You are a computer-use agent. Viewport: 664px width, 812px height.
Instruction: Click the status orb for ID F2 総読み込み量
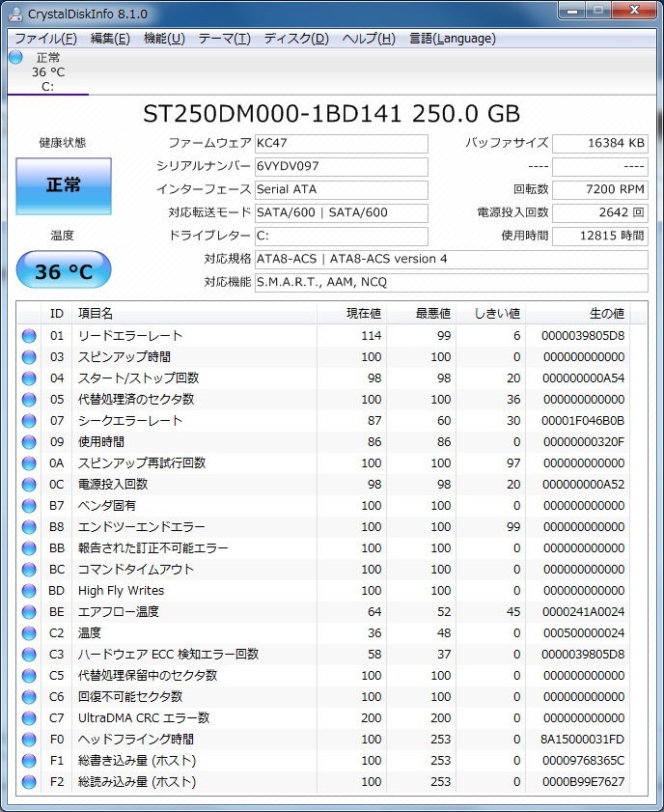[29, 781]
